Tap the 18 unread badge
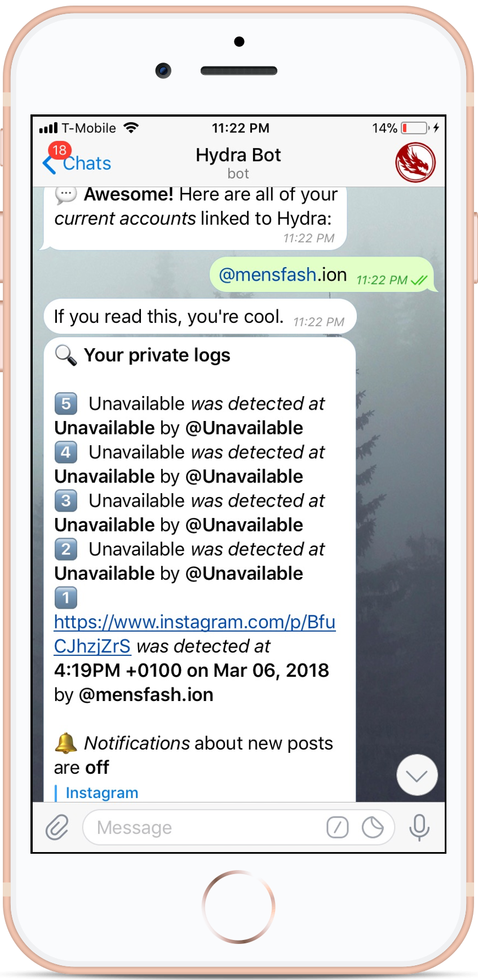This screenshot has width=478, height=980. pyautogui.click(x=59, y=150)
